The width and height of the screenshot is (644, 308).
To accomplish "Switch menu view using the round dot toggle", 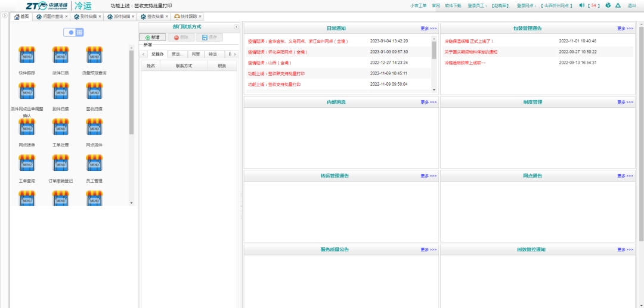I will click(x=71, y=32).
